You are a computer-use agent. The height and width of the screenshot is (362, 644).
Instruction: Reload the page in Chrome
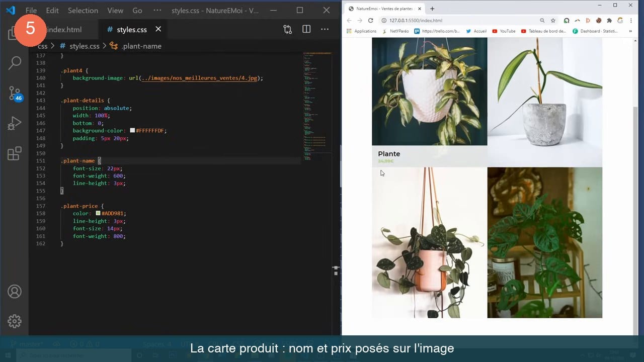(x=371, y=21)
